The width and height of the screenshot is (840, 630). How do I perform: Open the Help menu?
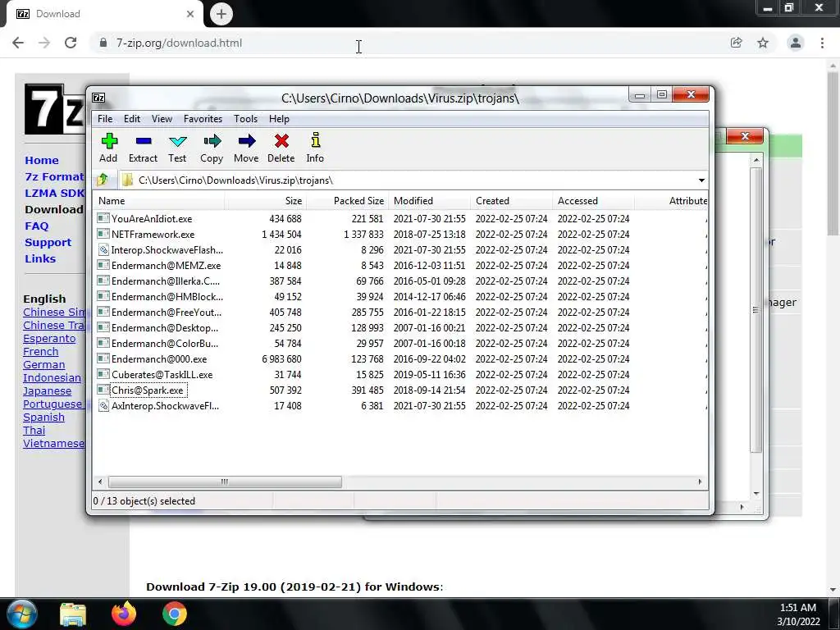click(x=279, y=119)
